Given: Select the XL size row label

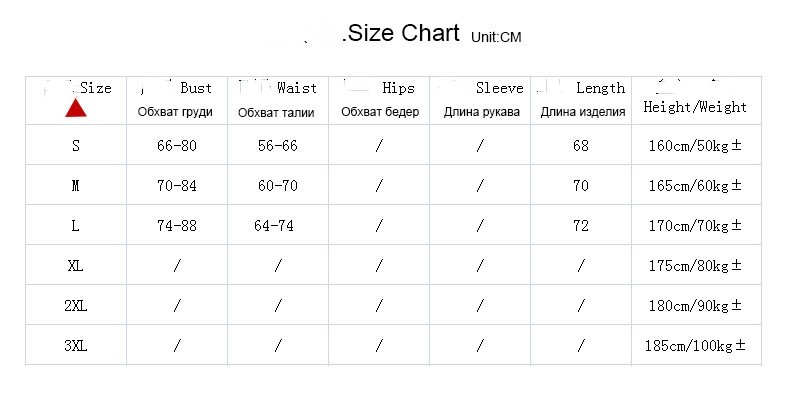Looking at the screenshot, I should [76, 266].
